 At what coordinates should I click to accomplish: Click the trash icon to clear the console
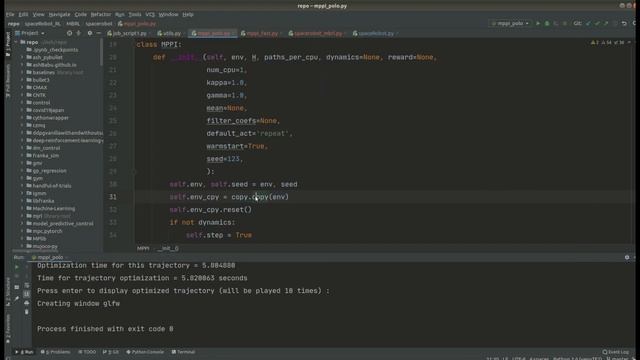[27, 312]
